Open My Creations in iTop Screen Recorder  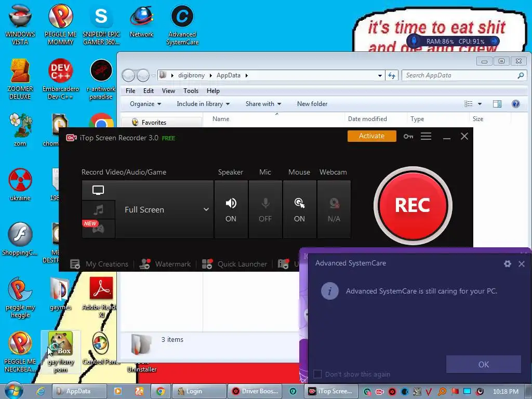point(99,264)
